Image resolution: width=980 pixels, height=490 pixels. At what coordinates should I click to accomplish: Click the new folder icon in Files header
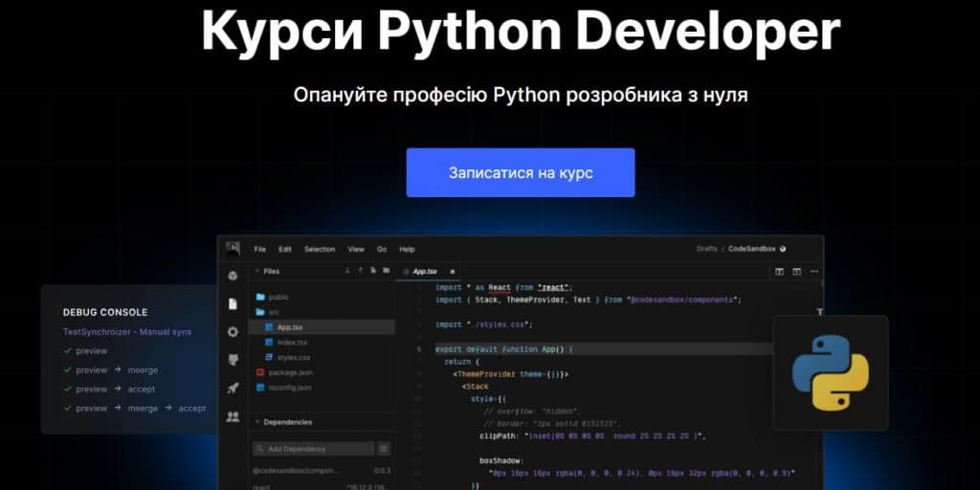point(387,271)
